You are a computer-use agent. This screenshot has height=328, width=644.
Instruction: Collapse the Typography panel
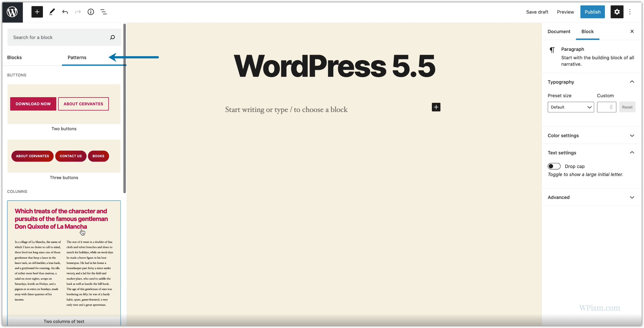pyautogui.click(x=632, y=82)
